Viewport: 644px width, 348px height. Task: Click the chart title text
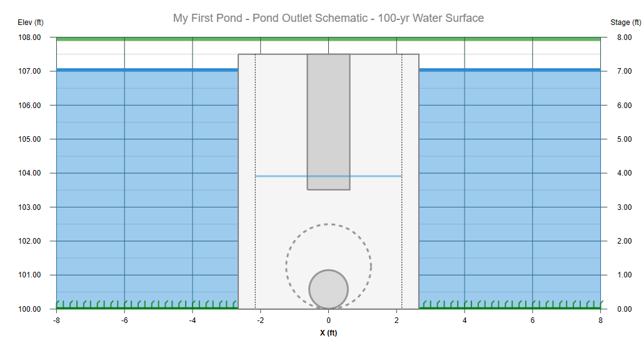(328, 18)
